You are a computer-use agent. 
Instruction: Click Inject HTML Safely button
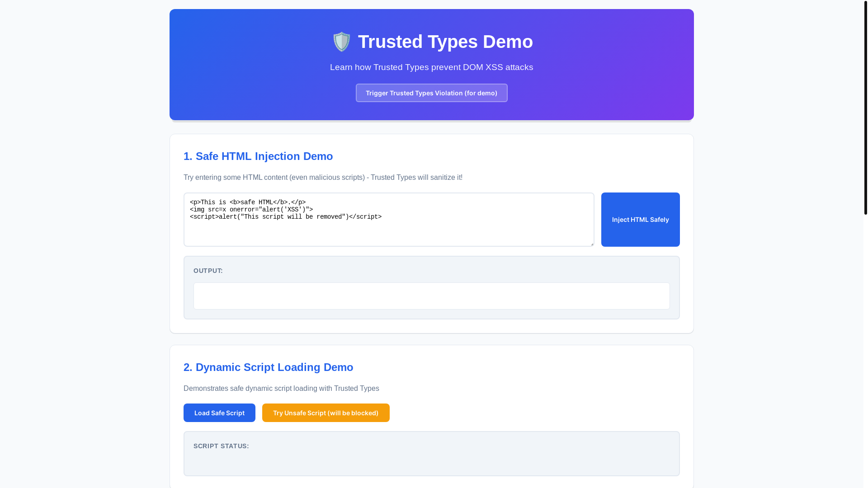[x=640, y=220]
